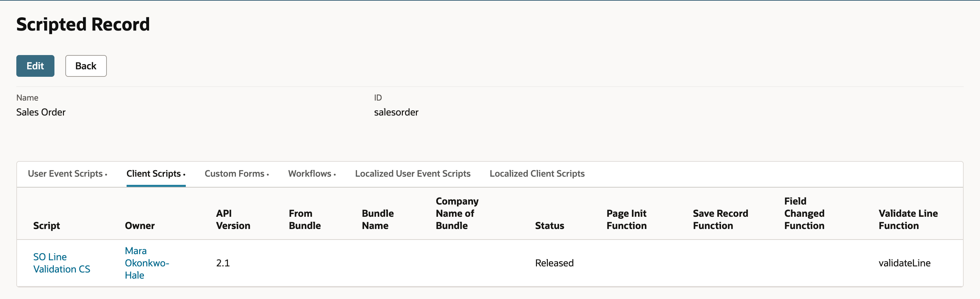
Task: Select the Sales Order name value
Action: [41, 112]
